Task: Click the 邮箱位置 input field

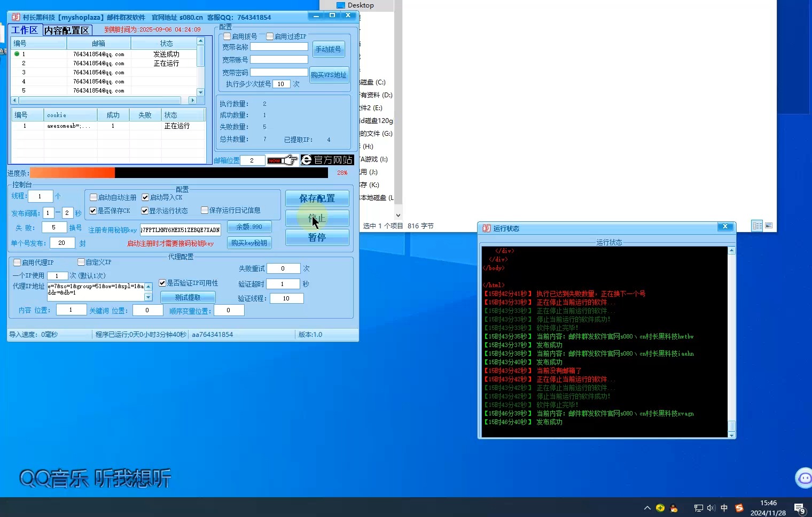Action: (x=252, y=160)
